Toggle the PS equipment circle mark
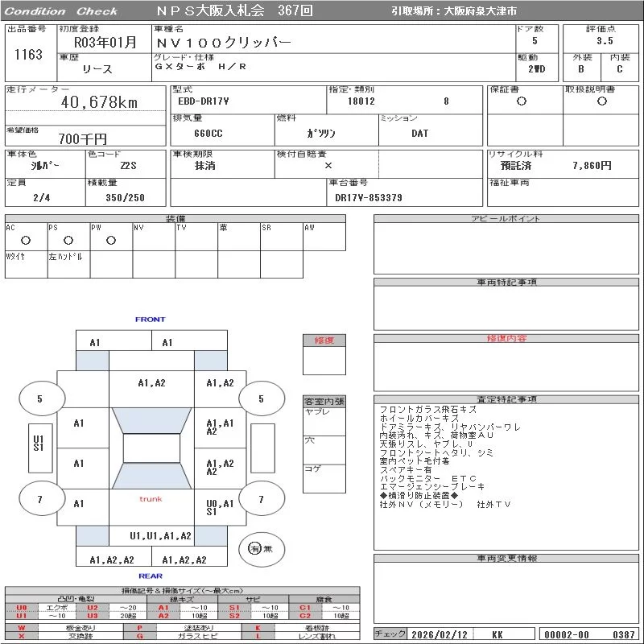 click(x=68, y=240)
